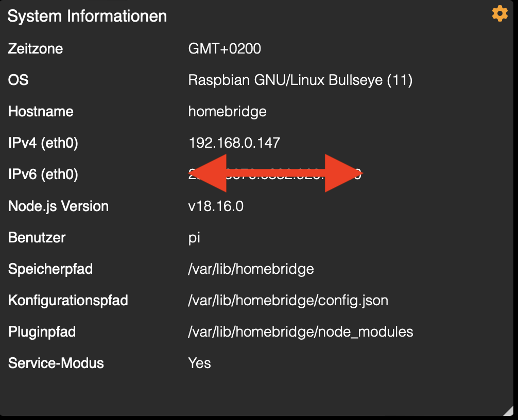Open the System Informationen settings gear
Viewport: 518px width, 420px height.
point(499,13)
